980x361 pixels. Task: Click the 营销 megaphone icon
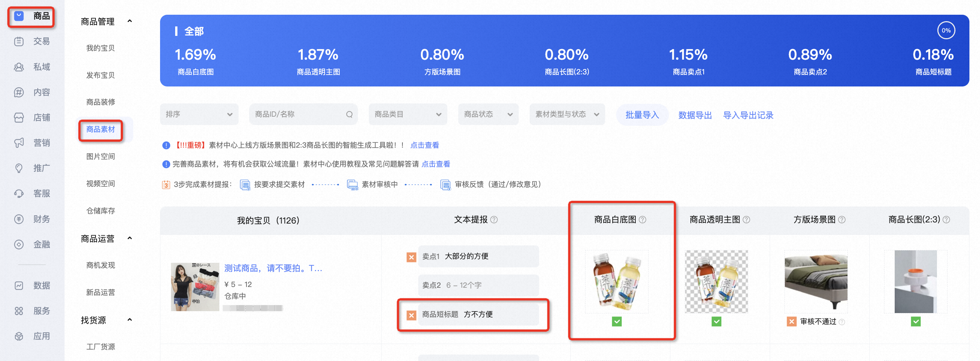(18, 143)
